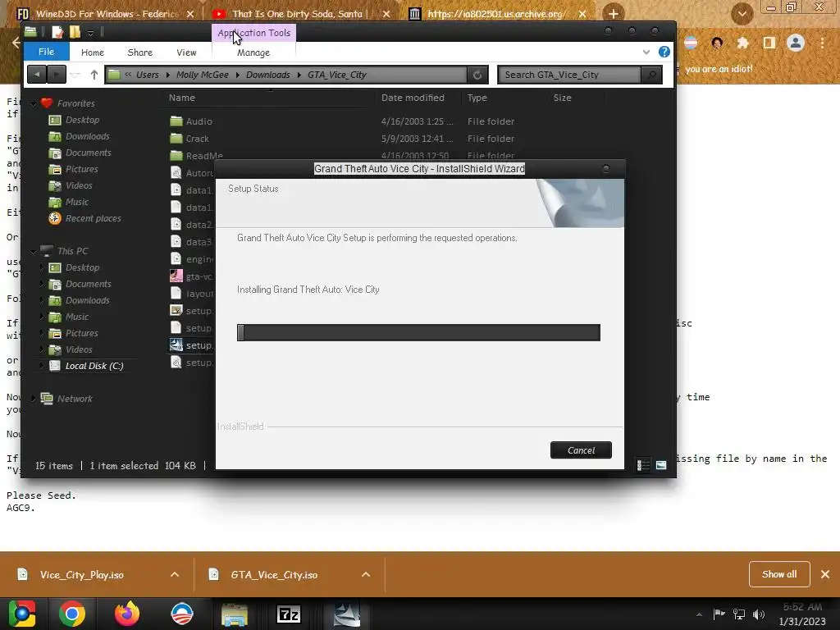Open the Home ribbon tab
Image resolution: width=840 pixels, height=630 pixels.
(x=93, y=52)
